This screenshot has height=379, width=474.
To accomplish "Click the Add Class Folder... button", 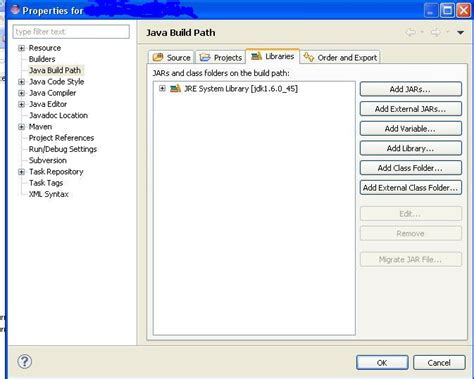I will pos(411,168).
